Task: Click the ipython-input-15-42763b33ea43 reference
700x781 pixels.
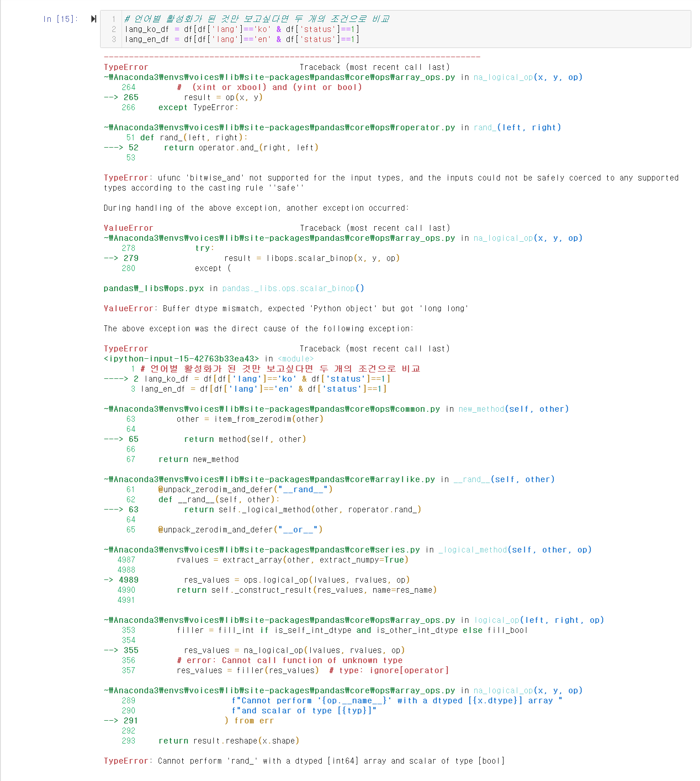Action: pyautogui.click(x=181, y=359)
